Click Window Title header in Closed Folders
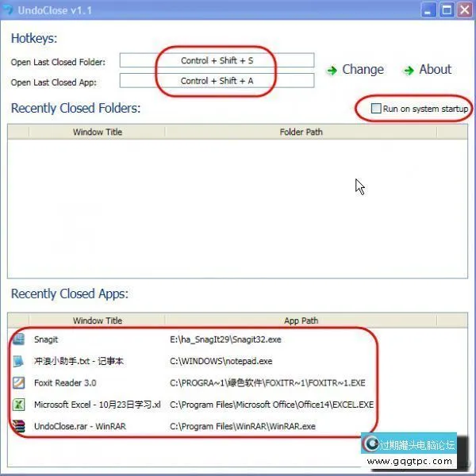The image size is (476, 476). pyautogui.click(x=98, y=132)
